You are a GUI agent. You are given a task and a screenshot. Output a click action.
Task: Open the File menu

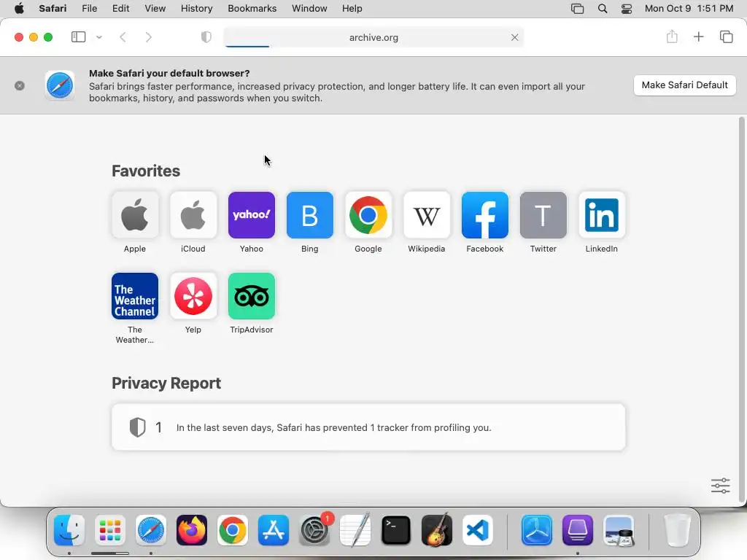tap(90, 9)
